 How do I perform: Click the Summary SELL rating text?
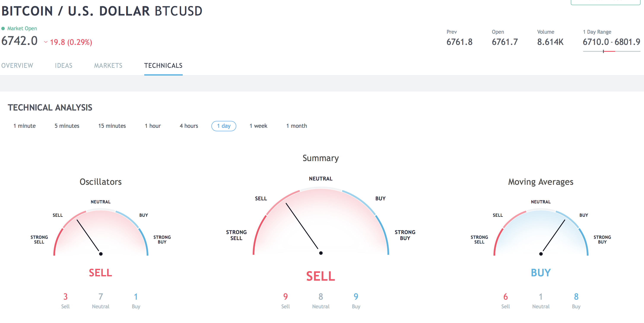coord(320,276)
